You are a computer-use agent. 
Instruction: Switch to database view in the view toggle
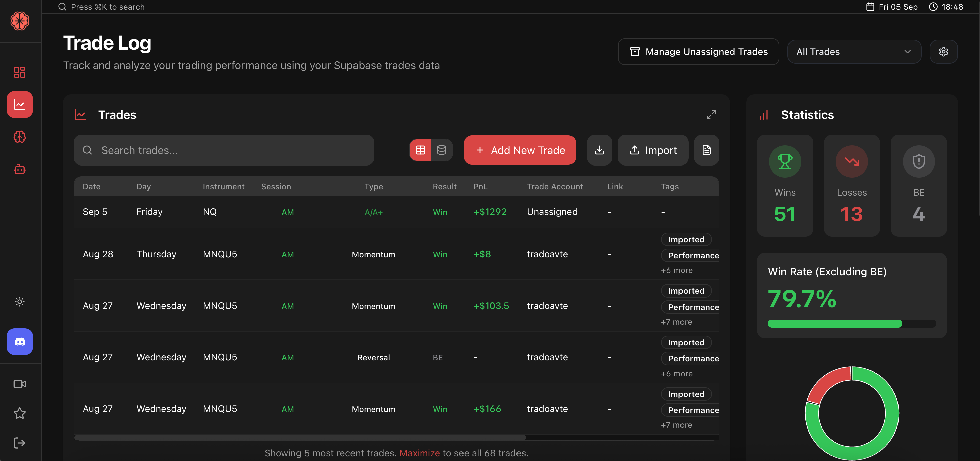pos(441,150)
